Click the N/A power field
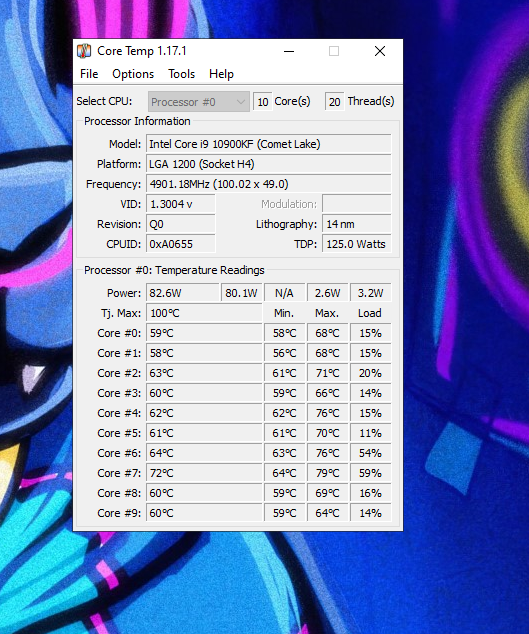The width and height of the screenshot is (529, 634). (x=284, y=293)
